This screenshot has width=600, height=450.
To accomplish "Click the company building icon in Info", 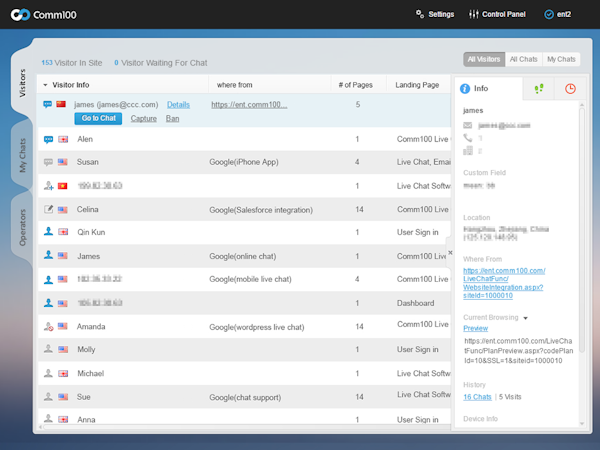I will pos(468,150).
